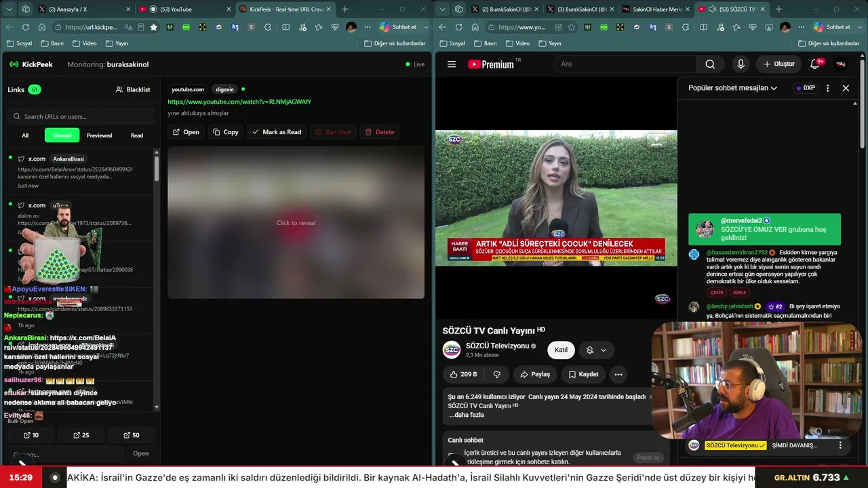This screenshot has height=488, width=868.
Task: Follow the youtube.com watch URL link
Action: tap(239, 102)
